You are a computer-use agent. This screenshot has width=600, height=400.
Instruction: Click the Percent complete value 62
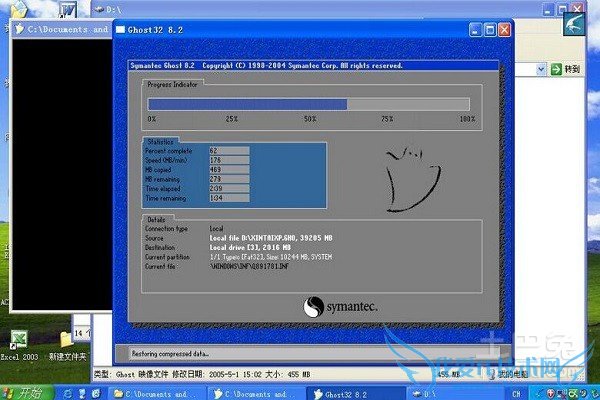click(229, 151)
